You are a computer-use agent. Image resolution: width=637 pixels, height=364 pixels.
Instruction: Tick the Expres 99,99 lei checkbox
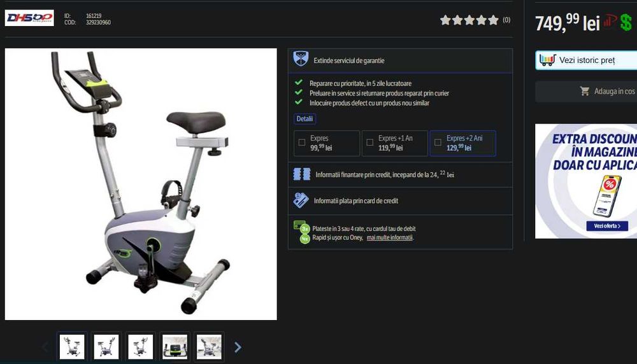click(x=302, y=143)
